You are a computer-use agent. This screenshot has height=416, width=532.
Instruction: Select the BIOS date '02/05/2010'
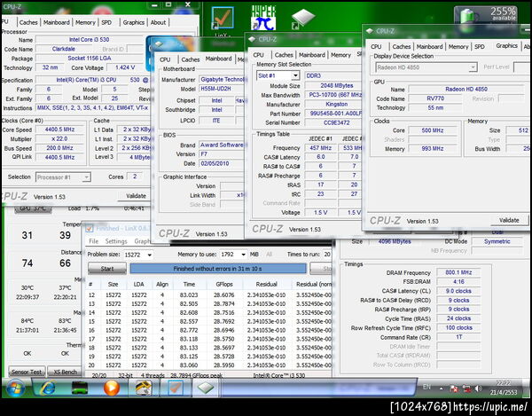click(221, 163)
